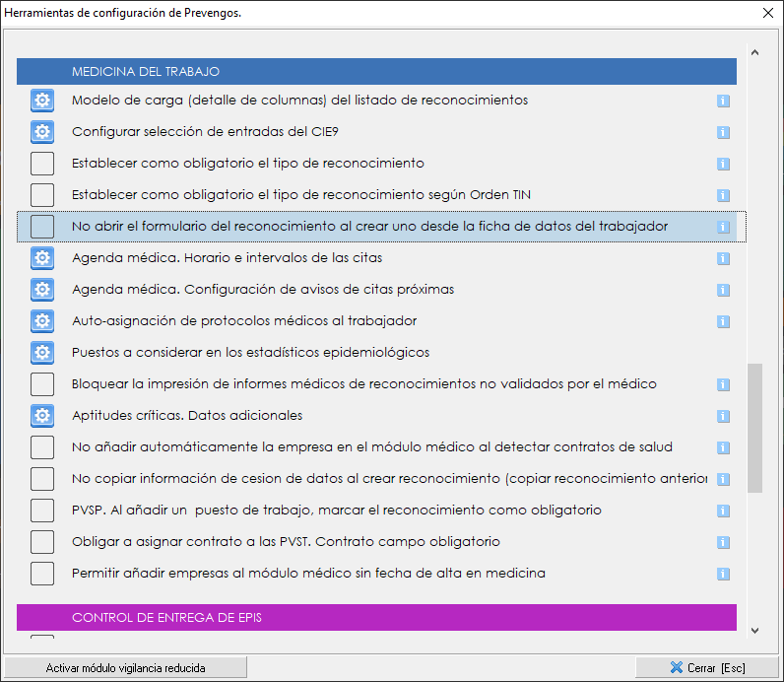
Task: Click text Aptitudes críticas. Datos adicionales
Action: point(187,415)
